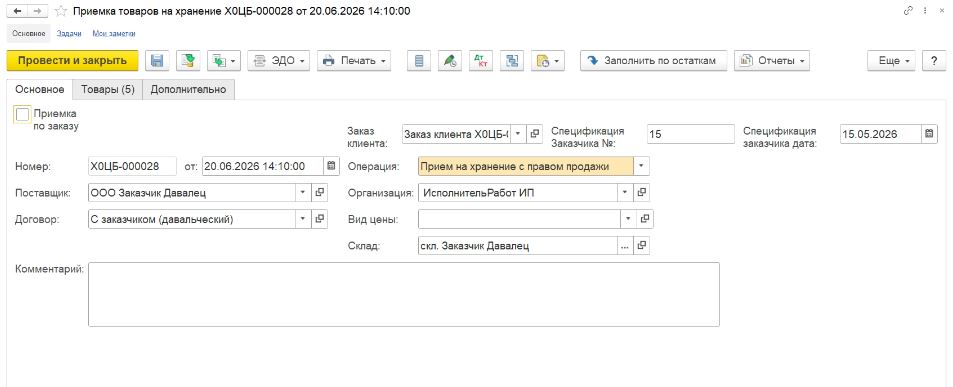Click the approval pen icon button
This screenshot has height=387, width=953.
(450, 61)
